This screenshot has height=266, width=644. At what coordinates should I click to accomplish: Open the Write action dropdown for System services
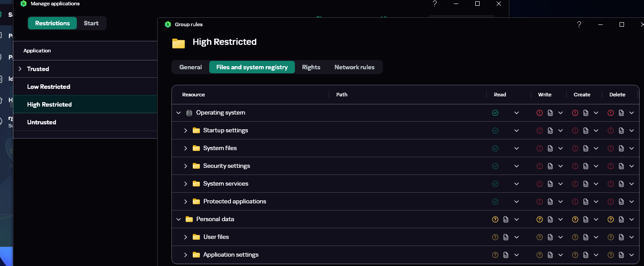[561, 184]
